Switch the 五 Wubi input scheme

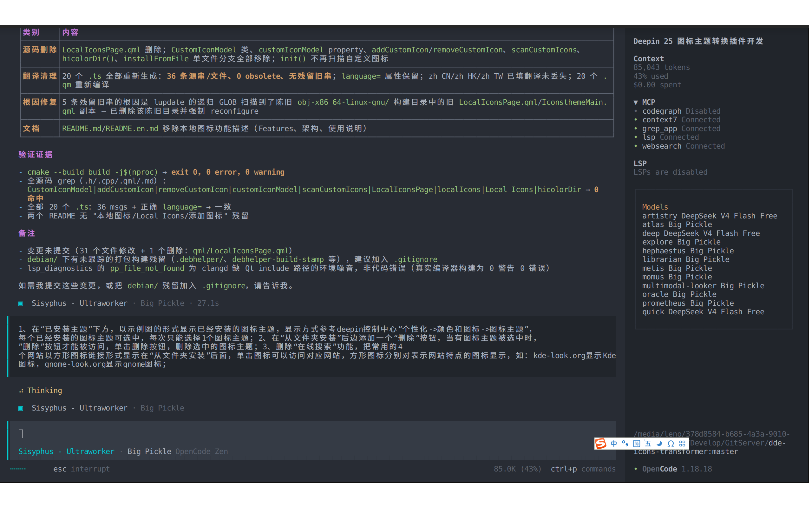(648, 444)
